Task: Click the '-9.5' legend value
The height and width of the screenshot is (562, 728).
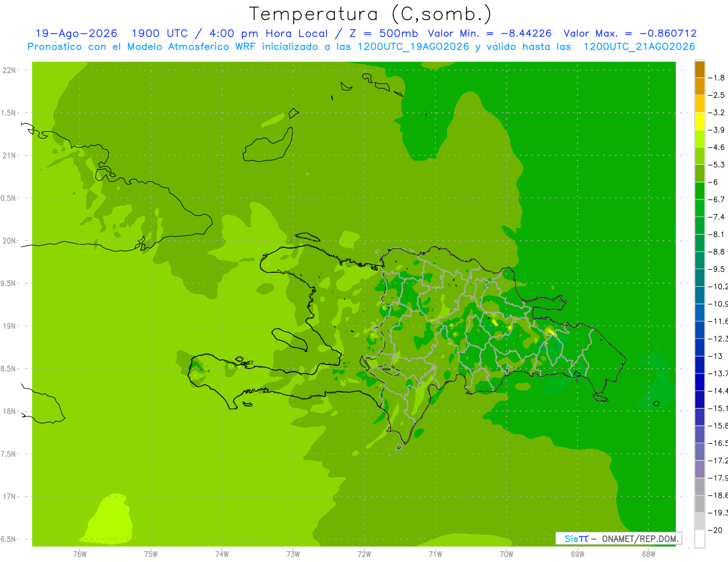Action: (x=717, y=269)
